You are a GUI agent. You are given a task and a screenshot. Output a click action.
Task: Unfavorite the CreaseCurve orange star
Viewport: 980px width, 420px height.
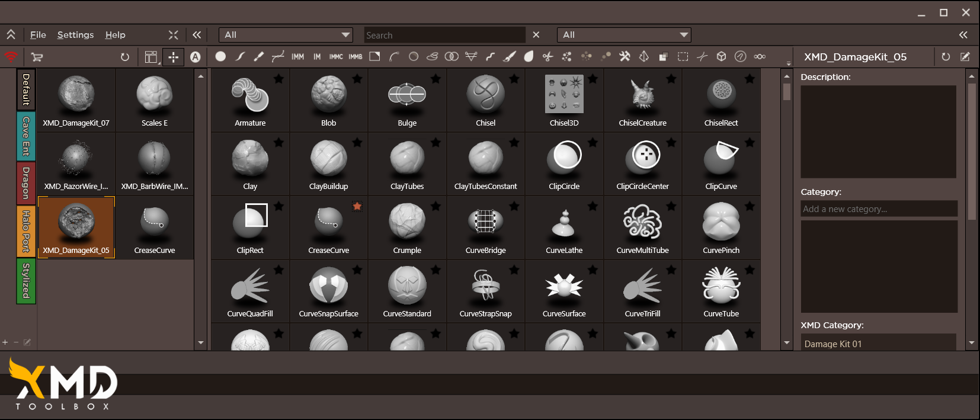(x=357, y=206)
